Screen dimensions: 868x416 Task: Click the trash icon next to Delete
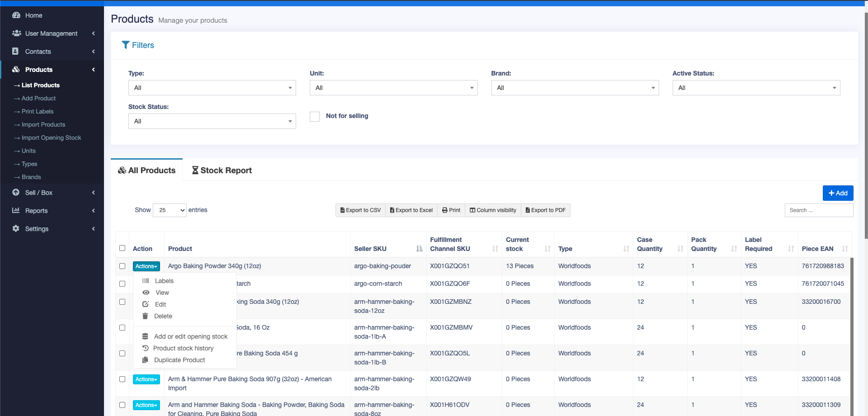point(145,316)
